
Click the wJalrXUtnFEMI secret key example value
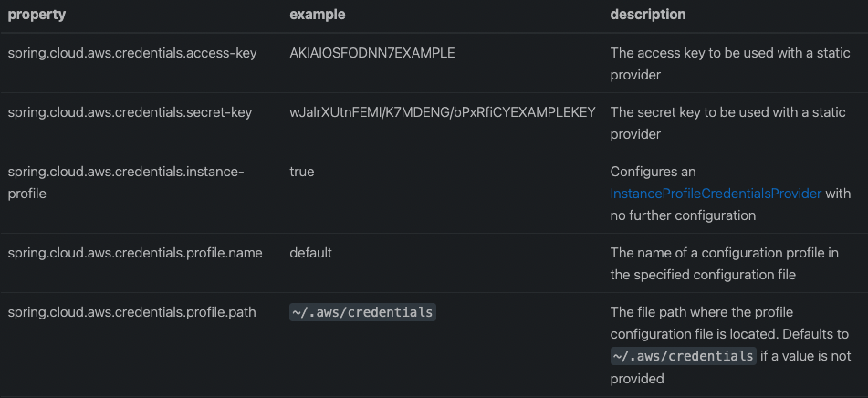click(443, 112)
